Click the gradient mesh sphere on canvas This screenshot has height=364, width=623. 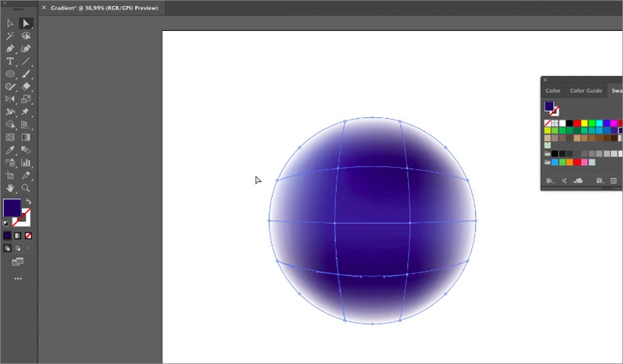tap(374, 222)
